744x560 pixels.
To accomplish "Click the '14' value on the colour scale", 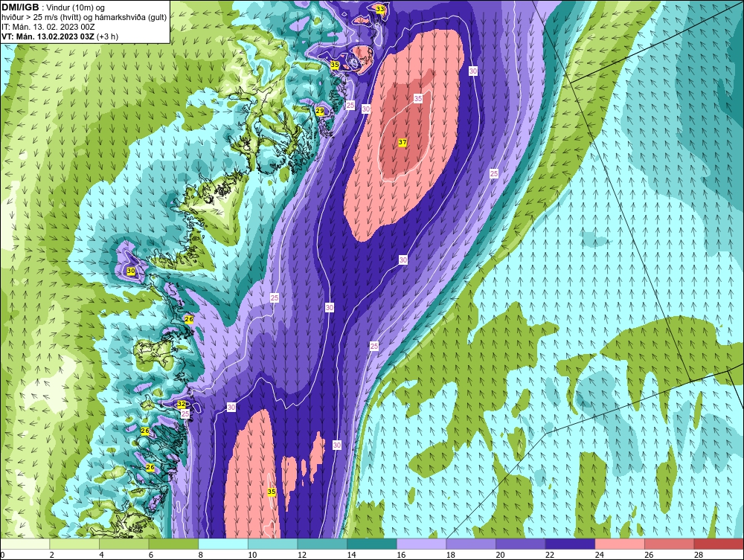I will click(x=352, y=555).
